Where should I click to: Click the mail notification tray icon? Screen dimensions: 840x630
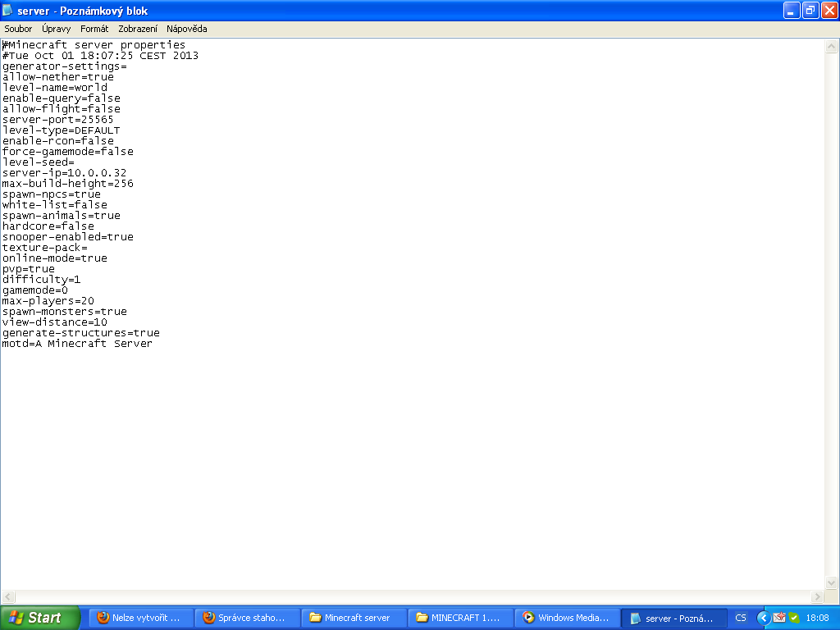pyautogui.click(x=779, y=618)
